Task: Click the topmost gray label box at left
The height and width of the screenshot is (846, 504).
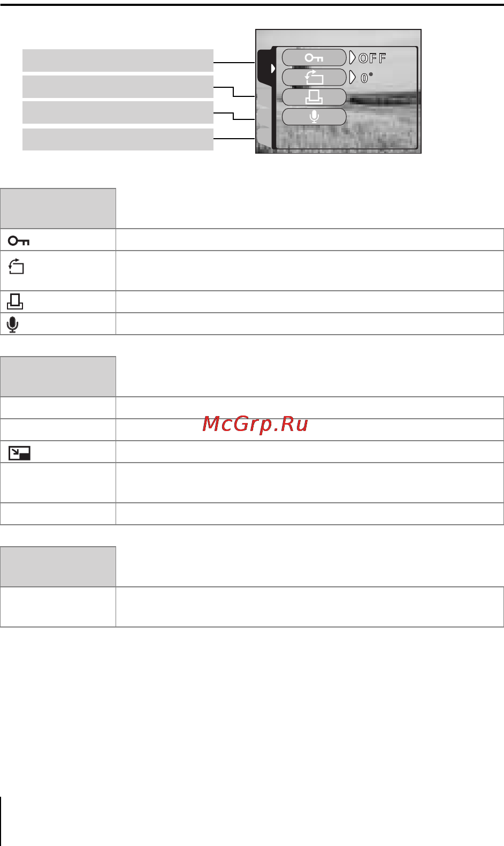Action: click(x=118, y=61)
